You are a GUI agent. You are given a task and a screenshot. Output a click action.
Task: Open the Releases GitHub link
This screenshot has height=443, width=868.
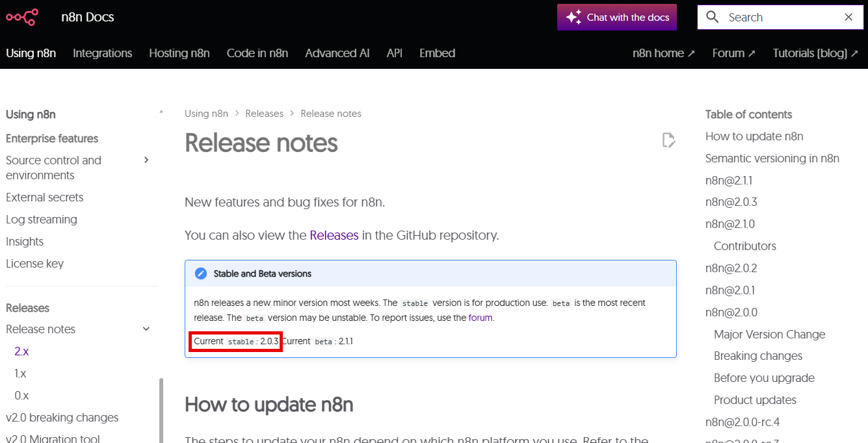click(334, 235)
